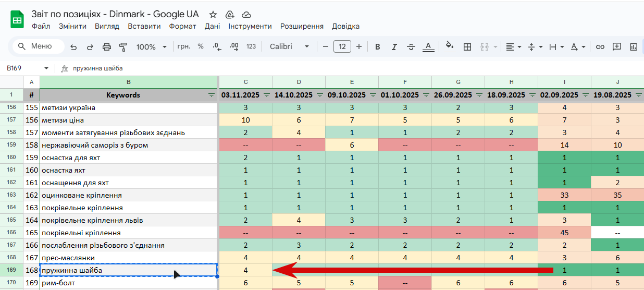Open the Вигляд menu
Screen dimensions: 644x290
(x=107, y=26)
